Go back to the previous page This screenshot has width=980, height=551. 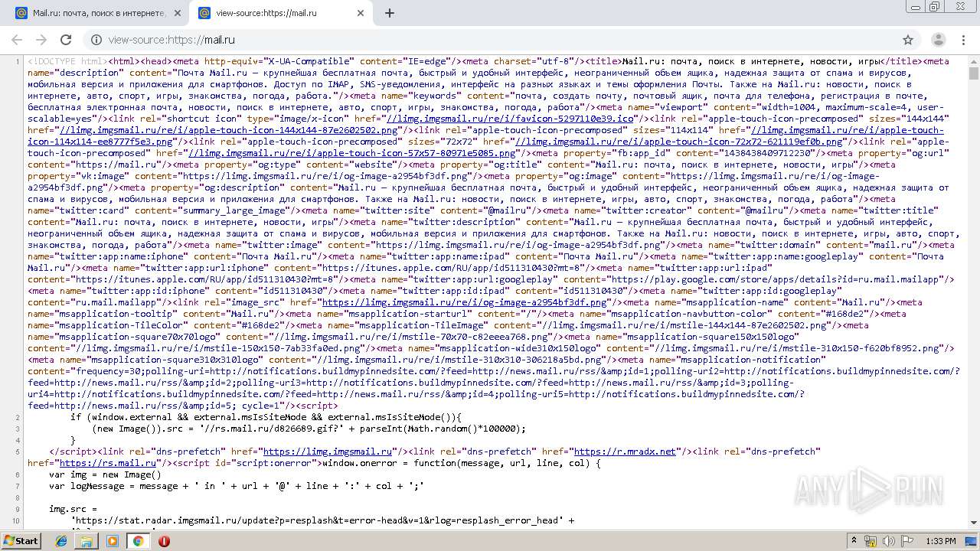[17, 40]
